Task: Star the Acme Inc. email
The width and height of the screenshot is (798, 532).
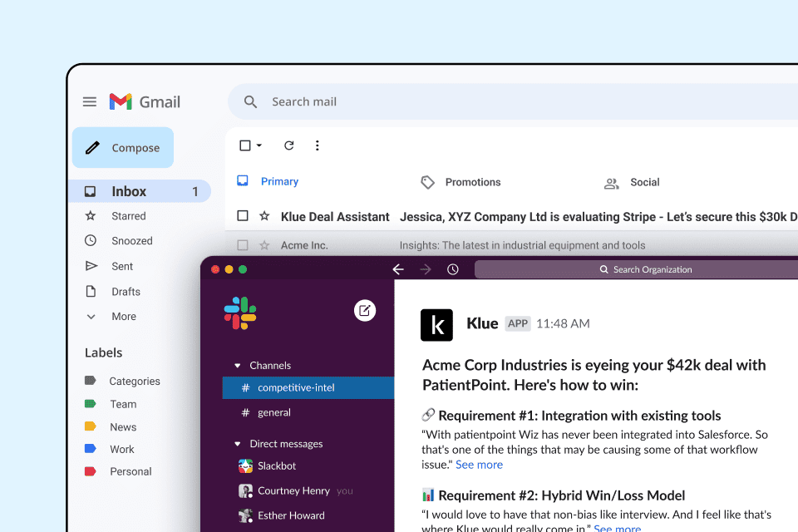Action: 264,245
